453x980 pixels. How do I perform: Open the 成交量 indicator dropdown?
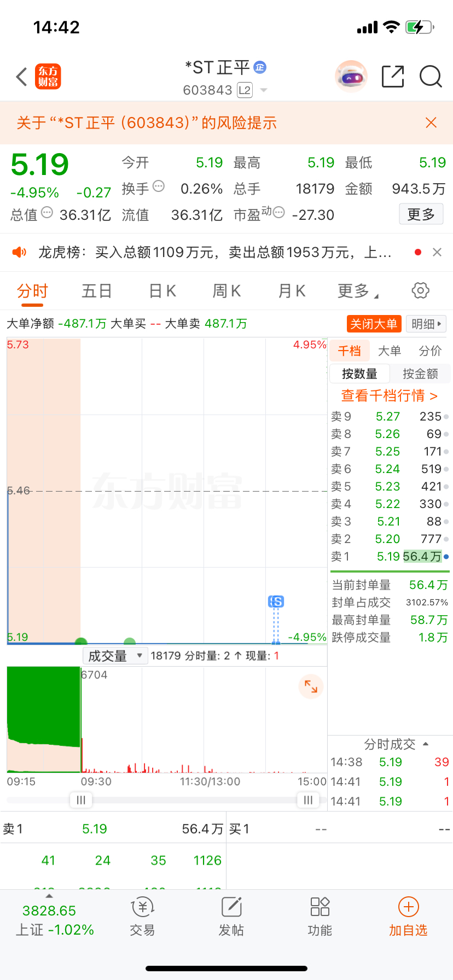(115, 656)
